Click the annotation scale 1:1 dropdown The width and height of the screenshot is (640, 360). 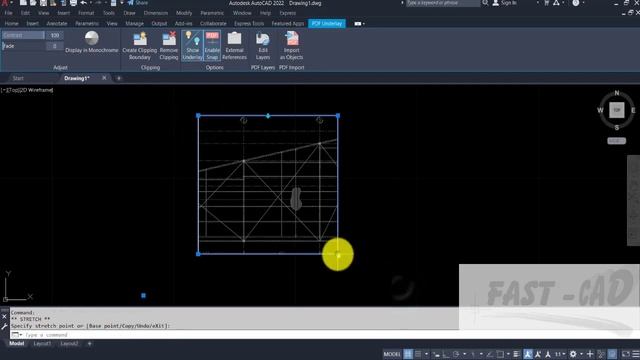point(559,354)
